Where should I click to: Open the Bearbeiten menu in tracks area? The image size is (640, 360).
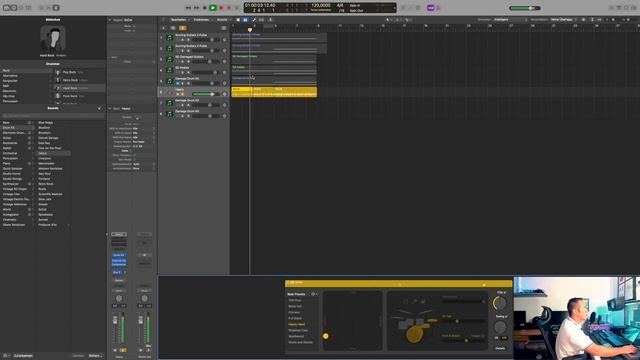click(179, 20)
